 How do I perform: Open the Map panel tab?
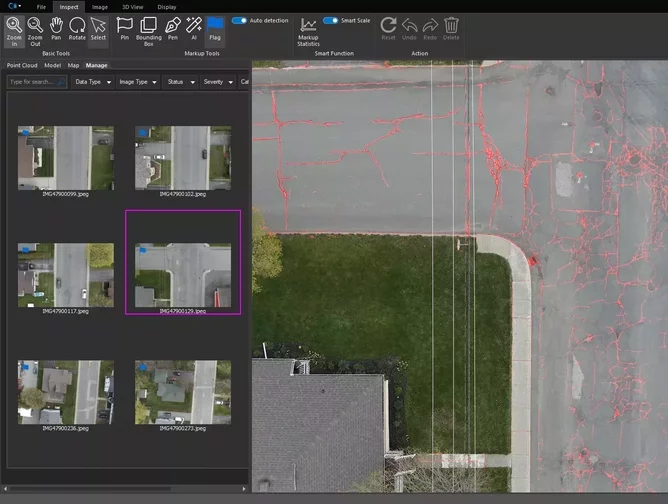point(73,65)
